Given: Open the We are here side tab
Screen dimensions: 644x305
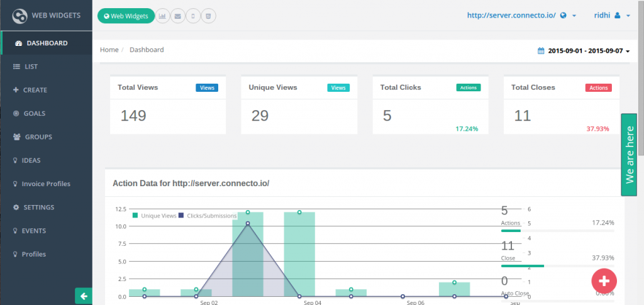Looking at the screenshot, I should point(629,155).
